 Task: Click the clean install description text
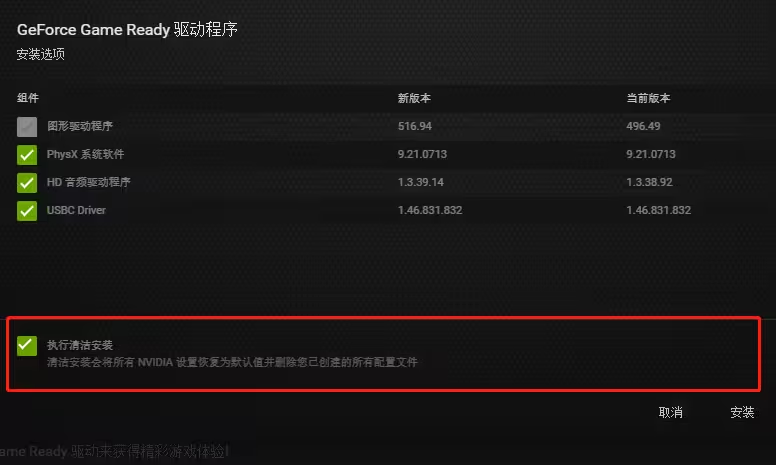(232, 362)
